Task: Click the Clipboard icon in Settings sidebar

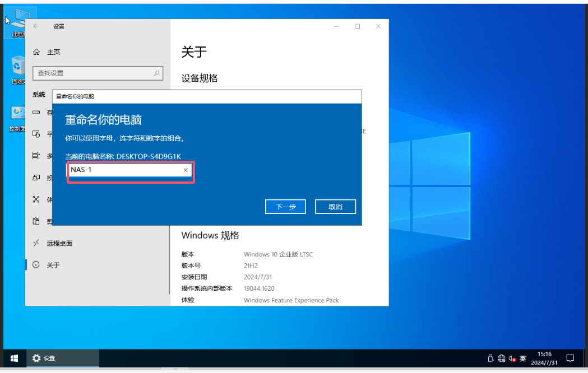Action: (x=36, y=221)
